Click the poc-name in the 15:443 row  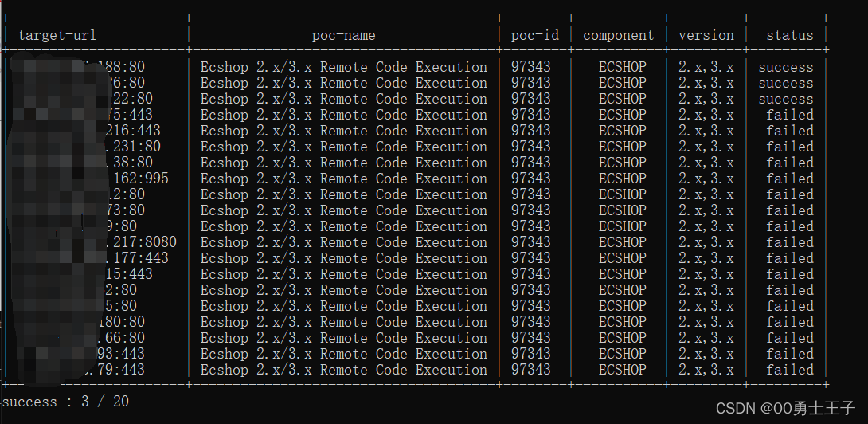(344, 274)
